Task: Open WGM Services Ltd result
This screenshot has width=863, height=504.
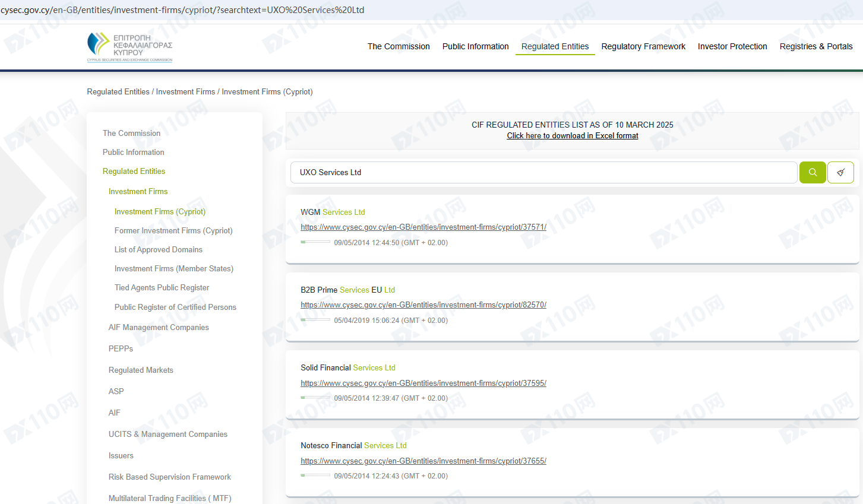Action: pyautogui.click(x=333, y=212)
